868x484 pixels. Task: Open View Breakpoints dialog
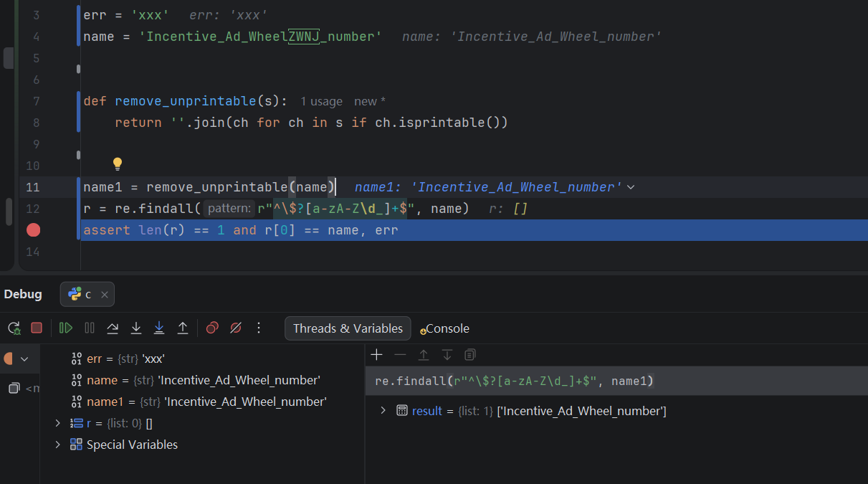click(212, 328)
